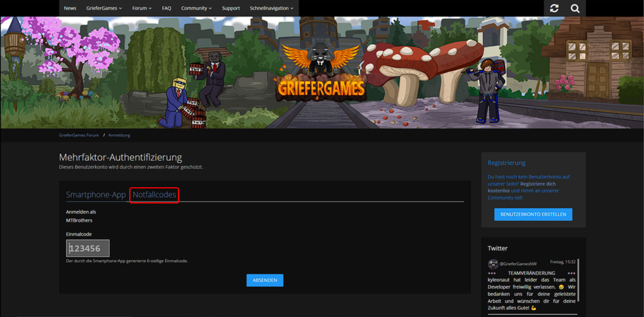Click the MTBrothers username text

(79, 220)
